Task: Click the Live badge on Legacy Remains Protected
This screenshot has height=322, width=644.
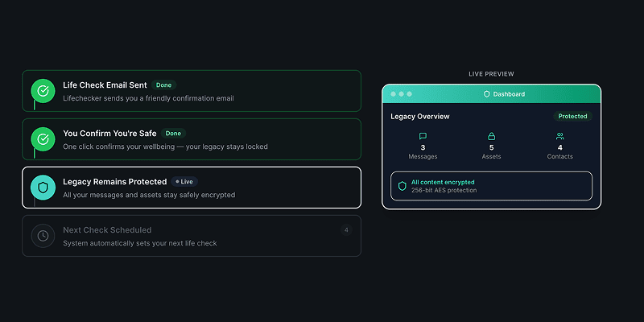Action: tap(184, 181)
